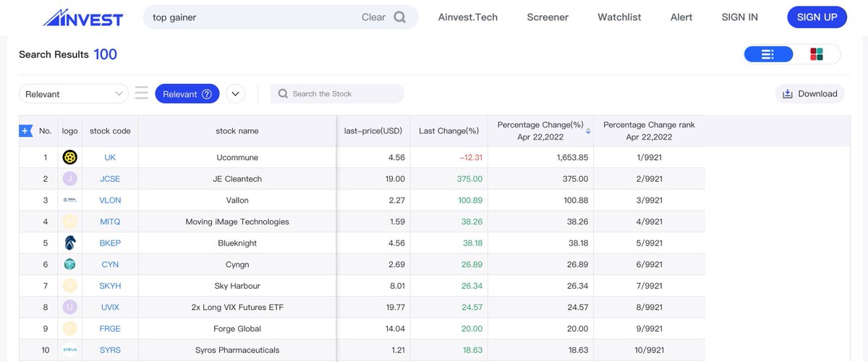Screen dimensions: 868x362
Task: Click the column list lines icon
Action: (x=141, y=93)
